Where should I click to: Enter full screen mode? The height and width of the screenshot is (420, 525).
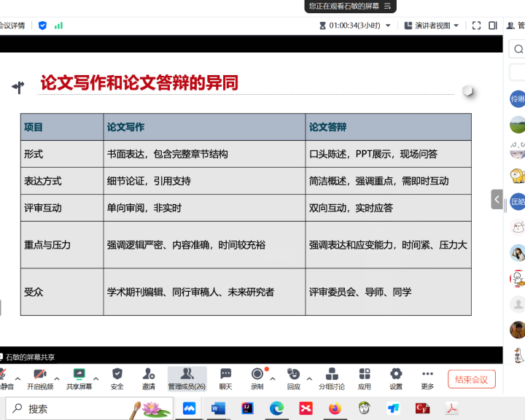tap(476, 26)
